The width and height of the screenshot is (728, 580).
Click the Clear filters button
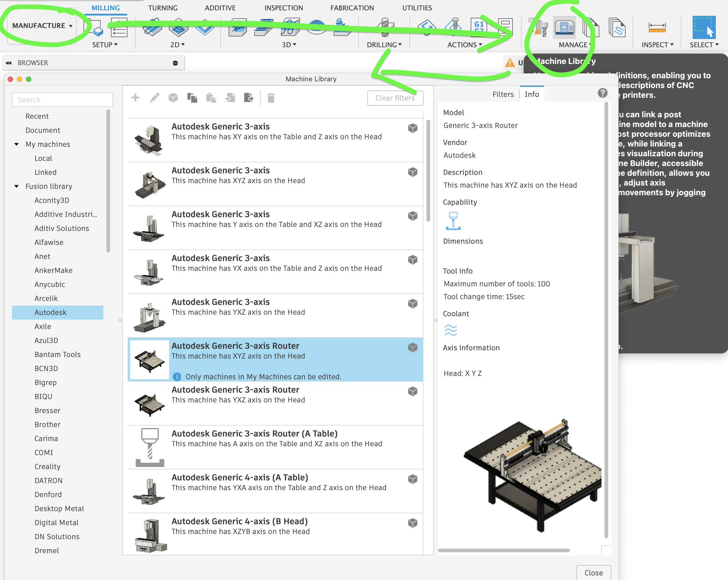395,98
